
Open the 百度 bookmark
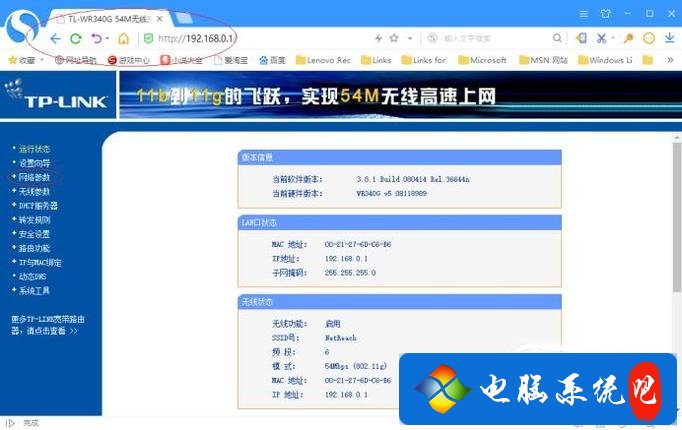[x=272, y=60]
